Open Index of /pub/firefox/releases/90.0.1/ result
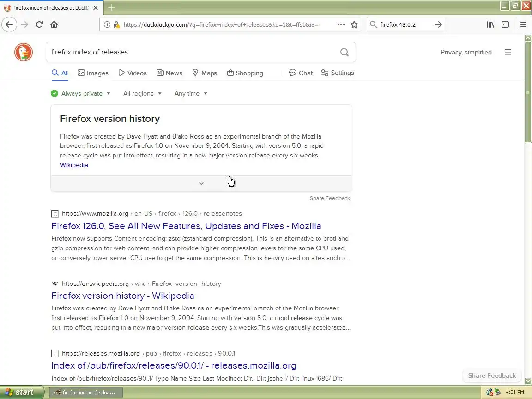This screenshot has width=532, height=399. coord(174,366)
